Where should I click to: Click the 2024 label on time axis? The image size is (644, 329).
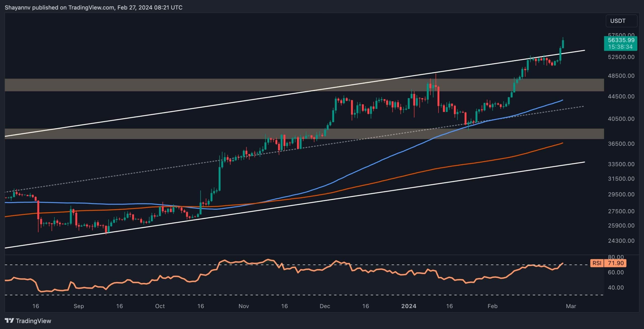(409, 306)
